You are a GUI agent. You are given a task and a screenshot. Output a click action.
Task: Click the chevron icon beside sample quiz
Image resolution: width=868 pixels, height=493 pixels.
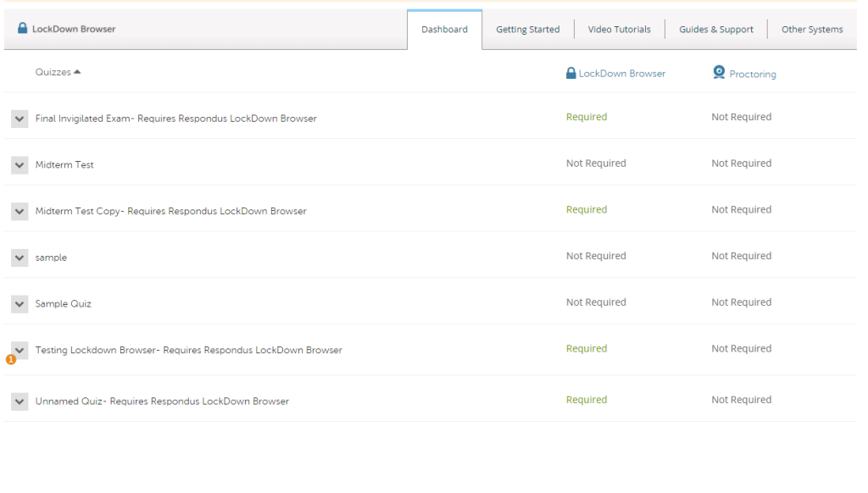point(19,258)
